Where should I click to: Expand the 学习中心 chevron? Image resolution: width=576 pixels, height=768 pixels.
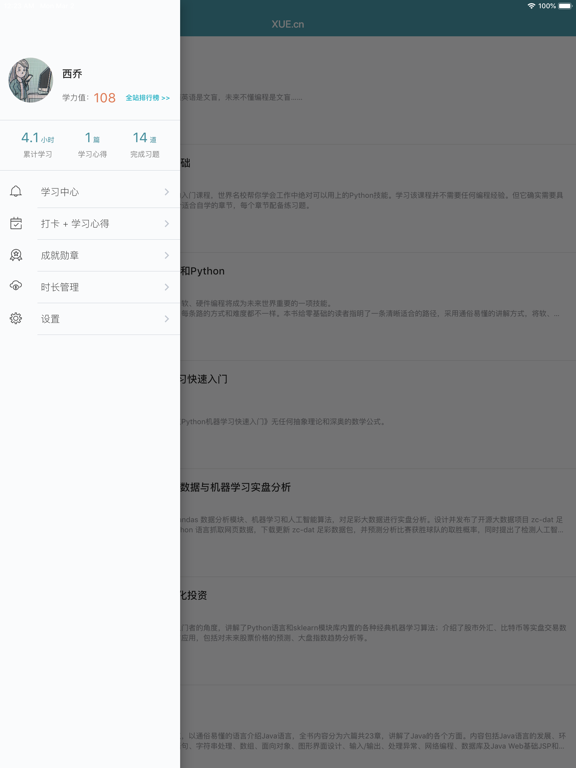(167, 192)
